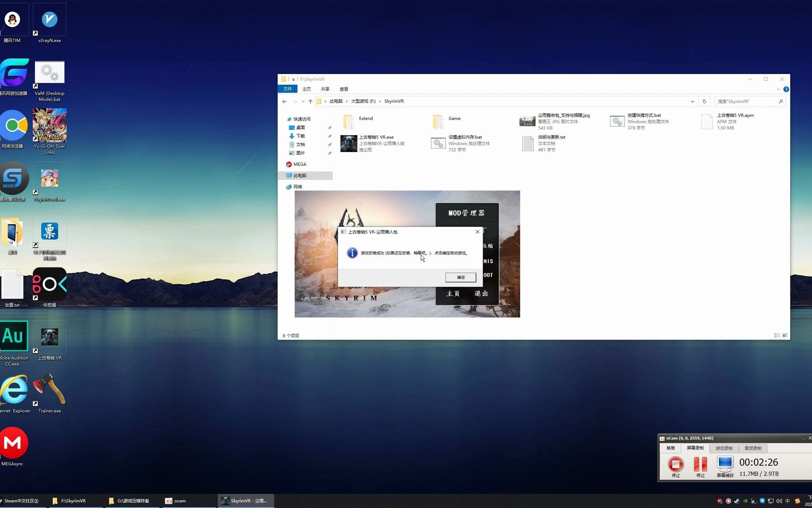Open the 网络浏览器 desktop icon
812x508 pixels.
coord(13,129)
